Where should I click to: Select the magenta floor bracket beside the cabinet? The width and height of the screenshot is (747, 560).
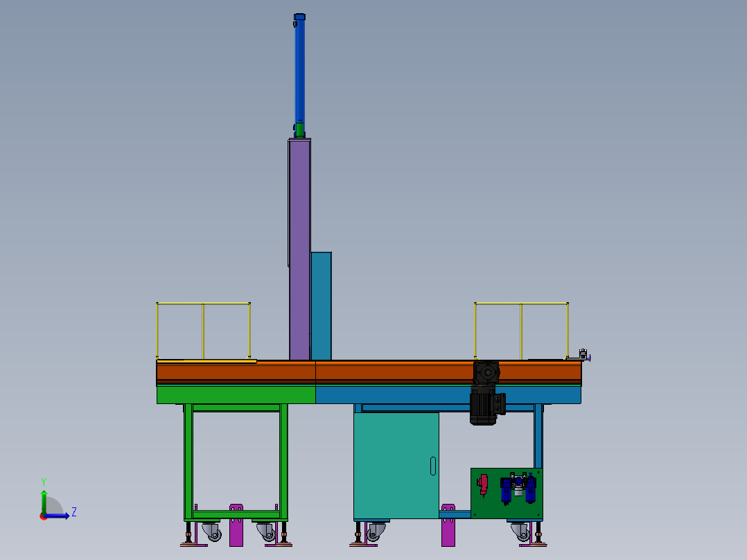pyautogui.click(x=448, y=525)
